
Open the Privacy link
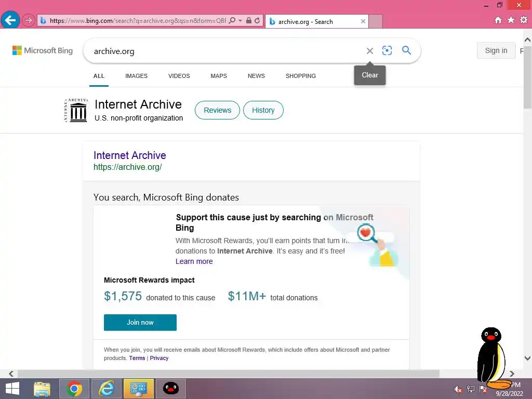tap(159, 358)
